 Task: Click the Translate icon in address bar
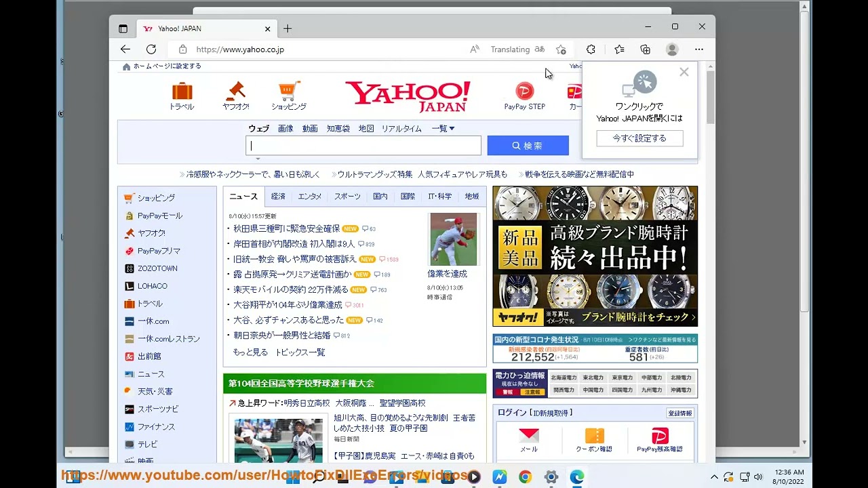pyautogui.click(x=540, y=49)
